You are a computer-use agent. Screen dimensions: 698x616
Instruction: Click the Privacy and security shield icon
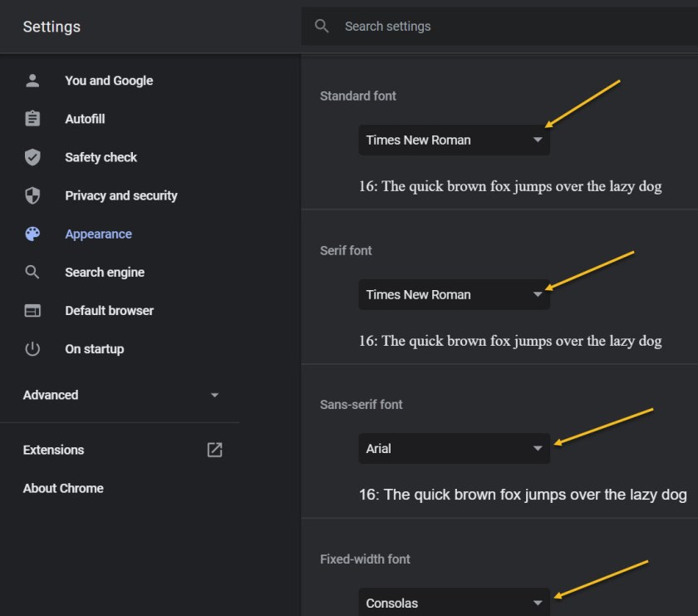(x=32, y=195)
